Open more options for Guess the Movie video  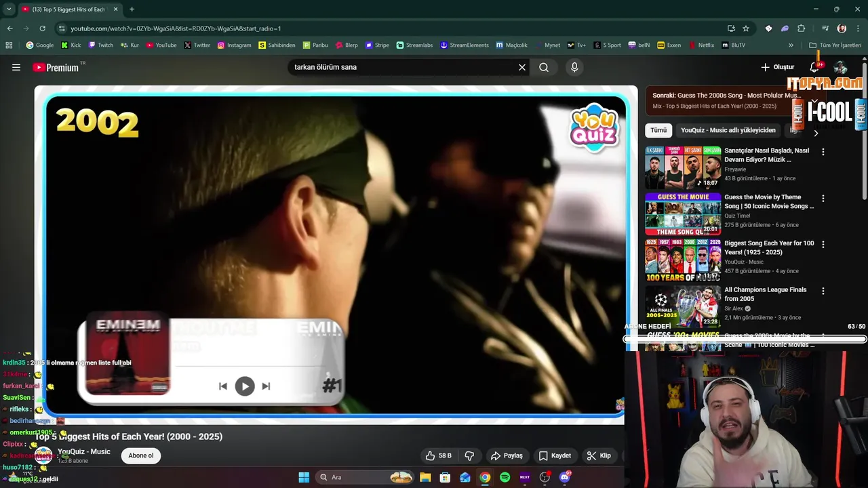coord(823,199)
